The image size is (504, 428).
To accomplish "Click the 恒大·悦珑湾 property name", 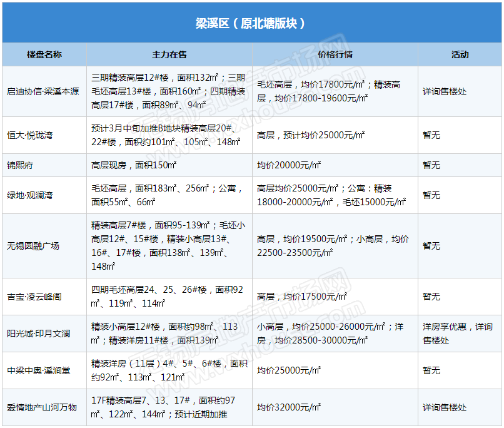I will pyautogui.click(x=30, y=135).
